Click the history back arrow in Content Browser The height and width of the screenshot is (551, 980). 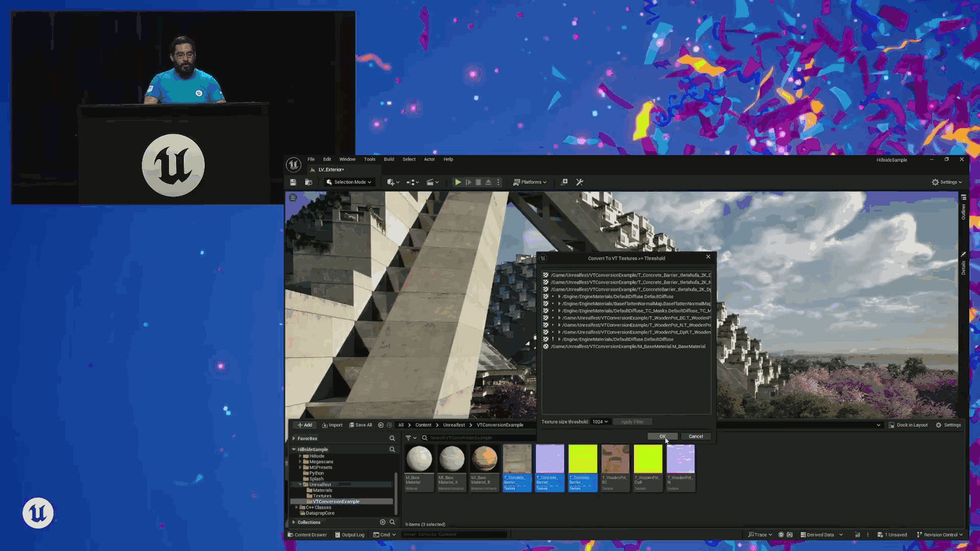381,425
